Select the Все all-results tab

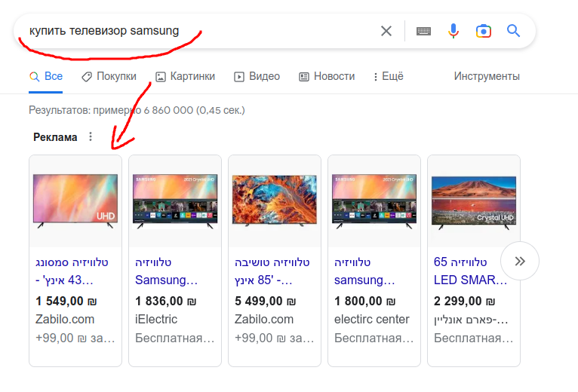coord(46,76)
